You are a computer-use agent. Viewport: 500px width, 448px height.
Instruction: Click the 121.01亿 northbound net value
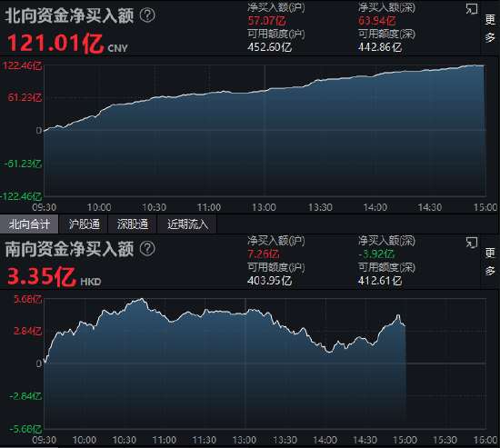[x=55, y=44]
